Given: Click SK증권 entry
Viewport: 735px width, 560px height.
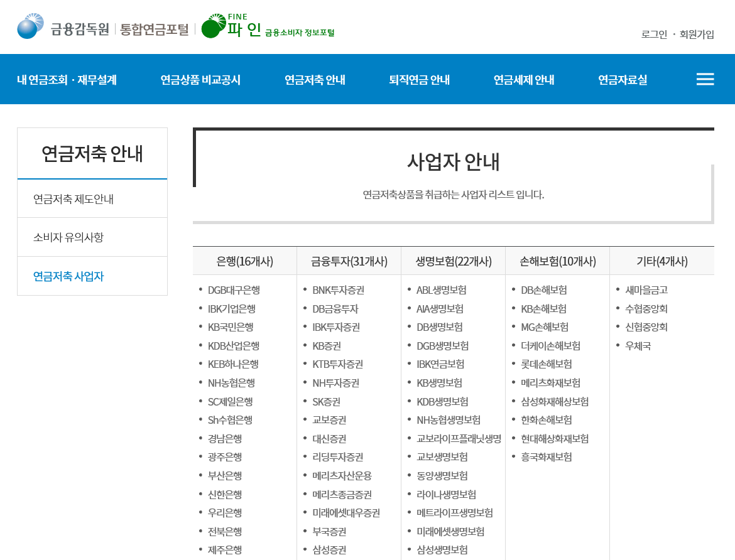Looking at the screenshot, I should [x=326, y=402].
